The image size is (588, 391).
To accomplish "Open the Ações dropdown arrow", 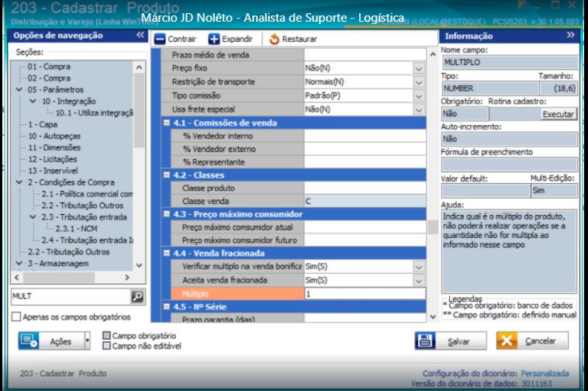I will pos(88,341).
